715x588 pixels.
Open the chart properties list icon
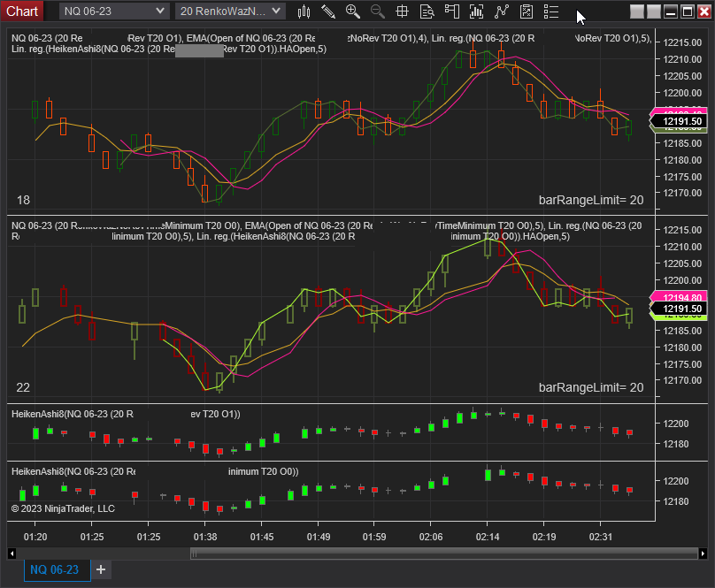(x=551, y=11)
